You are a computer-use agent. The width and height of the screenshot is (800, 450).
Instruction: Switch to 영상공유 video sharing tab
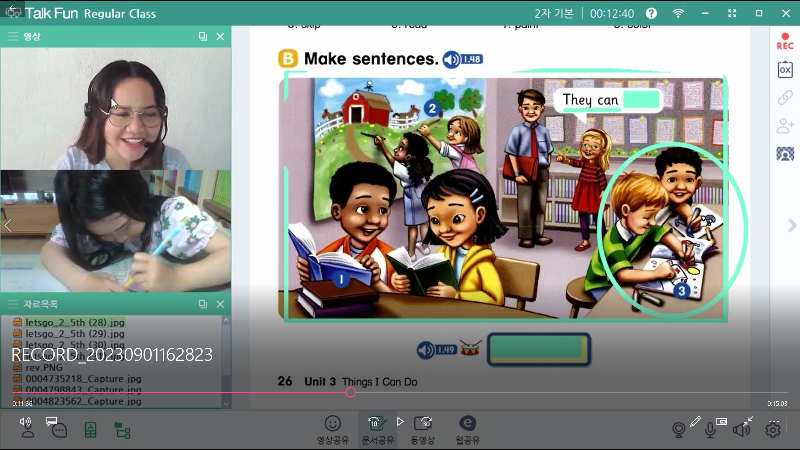pyautogui.click(x=333, y=428)
